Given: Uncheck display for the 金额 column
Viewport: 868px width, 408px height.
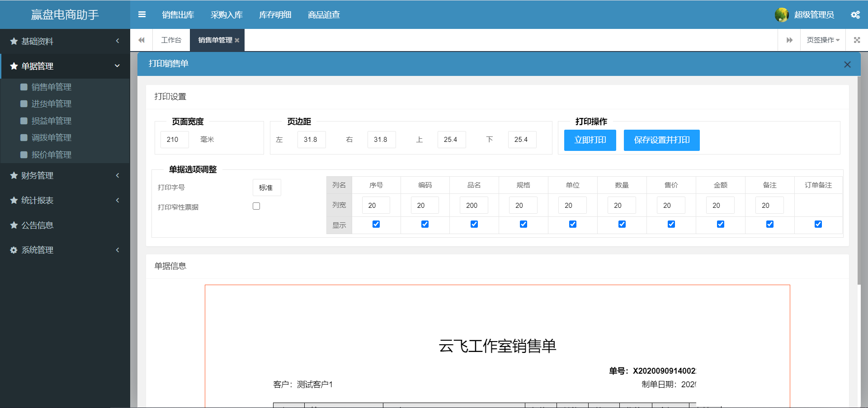Looking at the screenshot, I should pyautogui.click(x=721, y=224).
